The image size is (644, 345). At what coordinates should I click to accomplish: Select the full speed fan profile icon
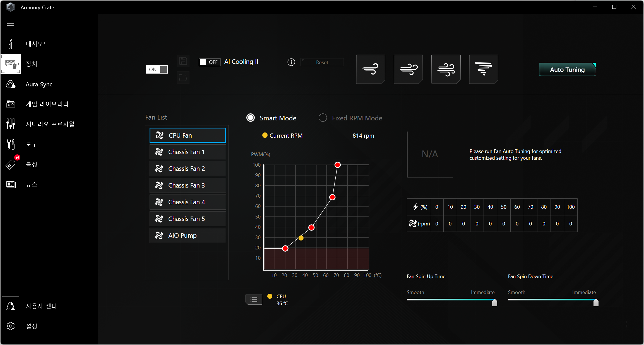tap(484, 69)
